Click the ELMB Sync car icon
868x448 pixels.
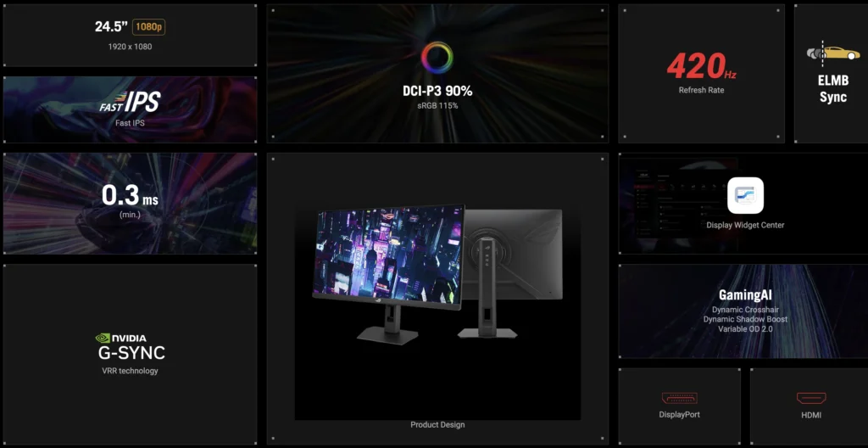coord(833,53)
